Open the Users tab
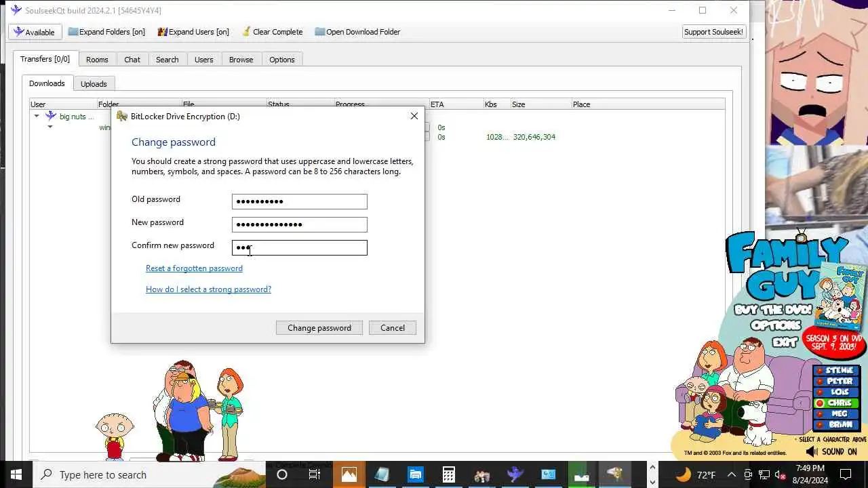 click(x=204, y=60)
